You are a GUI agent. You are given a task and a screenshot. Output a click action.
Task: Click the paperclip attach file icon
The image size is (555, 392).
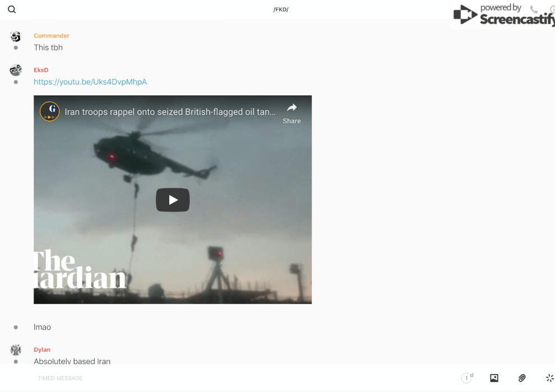522,378
